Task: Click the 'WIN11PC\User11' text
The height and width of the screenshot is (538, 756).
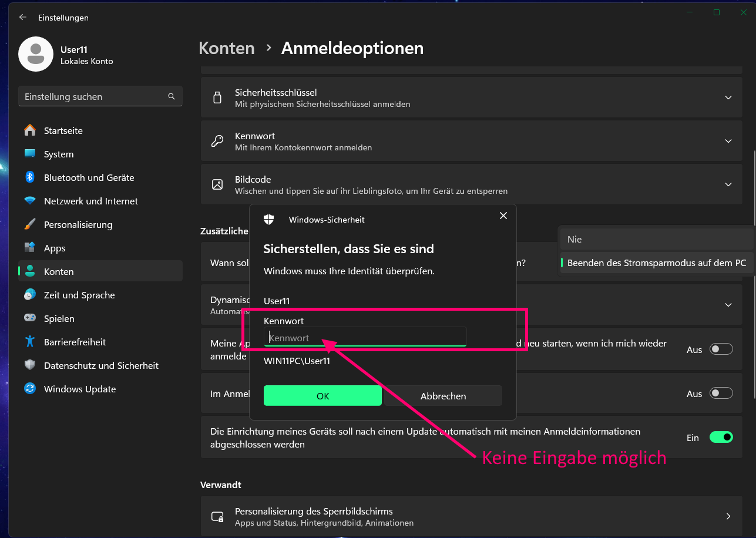Action: click(297, 361)
